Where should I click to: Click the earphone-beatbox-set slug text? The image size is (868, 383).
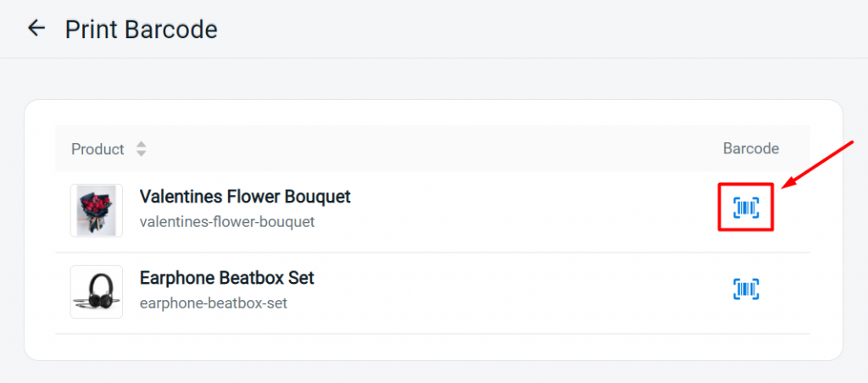pyautogui.click(x=213, y=303)
